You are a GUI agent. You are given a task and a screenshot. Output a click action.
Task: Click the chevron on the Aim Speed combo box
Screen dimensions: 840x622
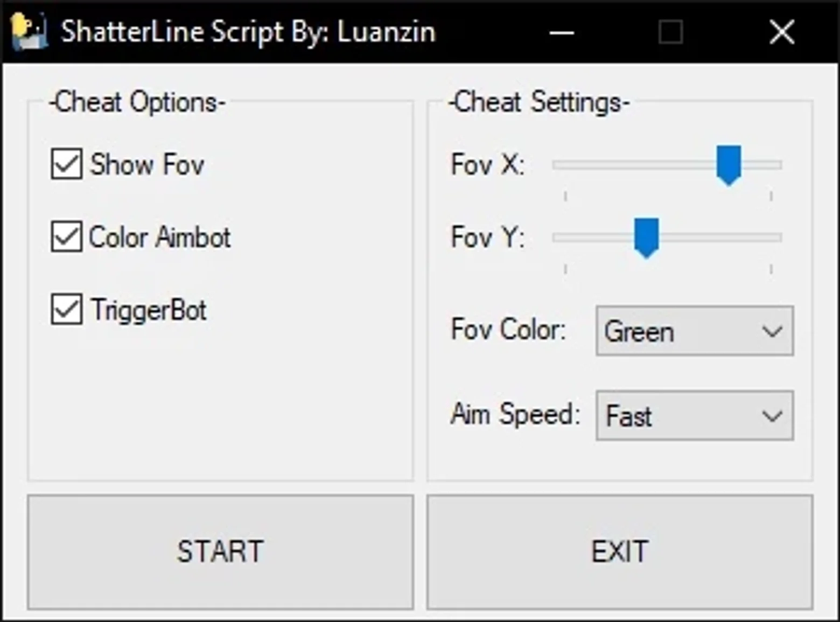coord(772,416)
